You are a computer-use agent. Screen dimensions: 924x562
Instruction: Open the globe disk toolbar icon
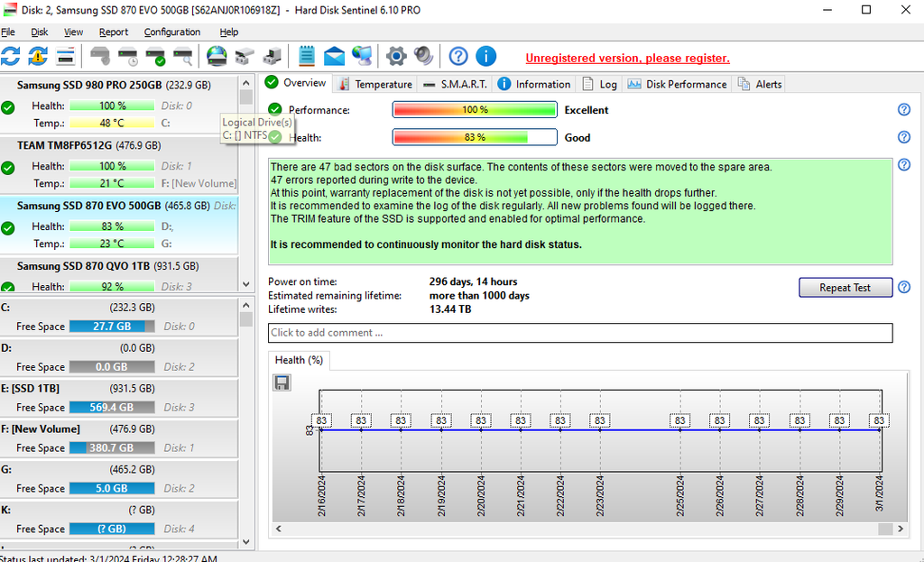217,57
